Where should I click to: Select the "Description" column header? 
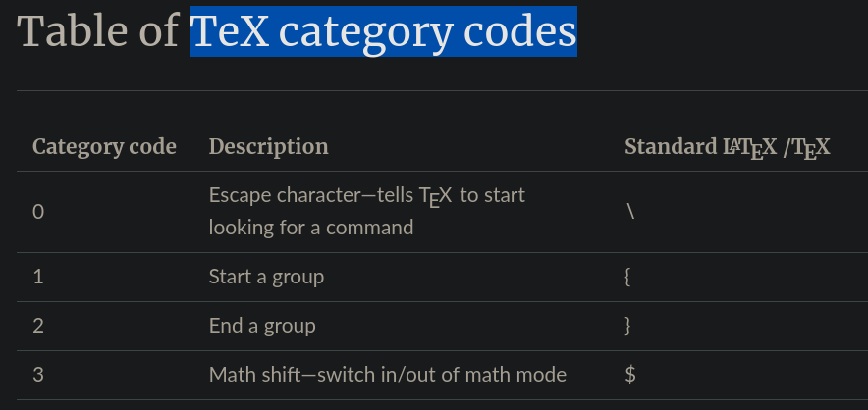[x=268, y=147]
